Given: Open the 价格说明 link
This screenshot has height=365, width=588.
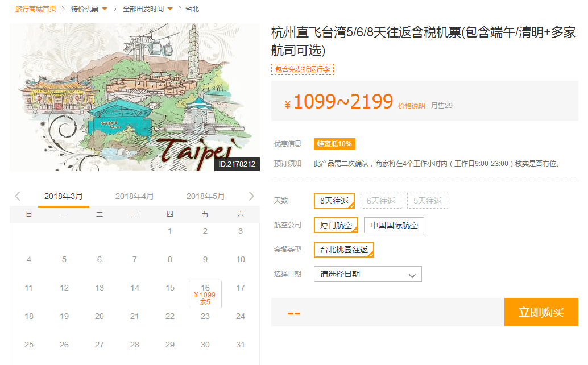Looking at the screenshot, I should pos(411,106).
